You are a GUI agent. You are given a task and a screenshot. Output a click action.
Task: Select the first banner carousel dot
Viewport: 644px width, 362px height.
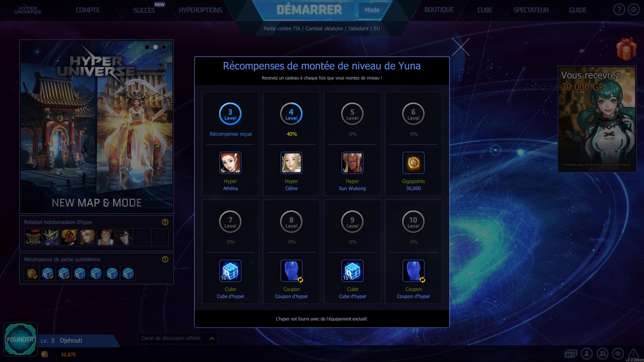(x=147, y=47)
